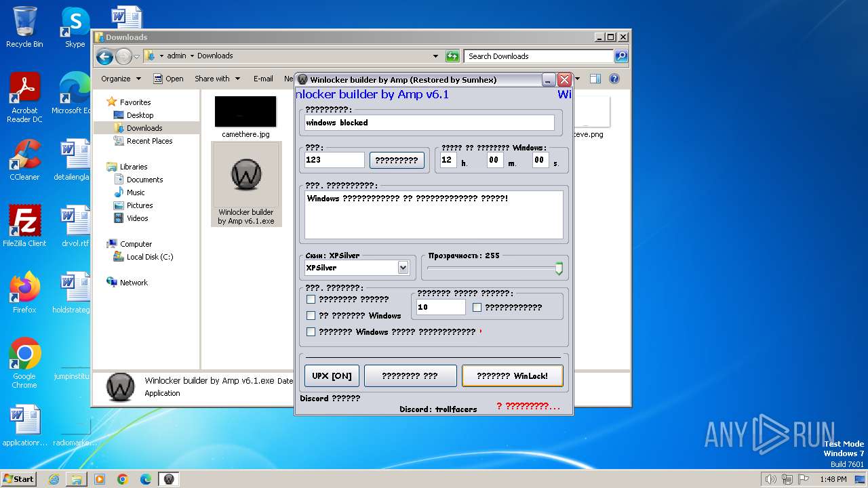The height and width of the screenshot is (488, 868).
Task: Open the Google Chrome desktop shortcut
Action: pos(24,363)
